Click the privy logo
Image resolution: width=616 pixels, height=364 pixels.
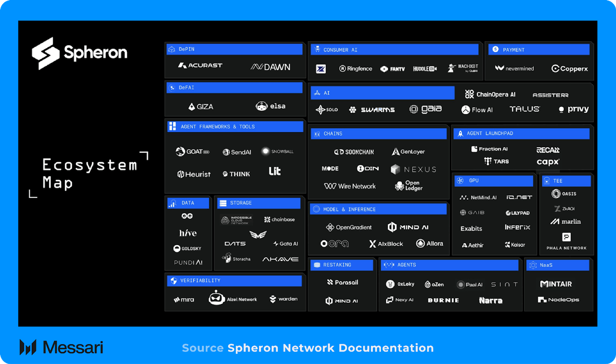pos(573,109)
